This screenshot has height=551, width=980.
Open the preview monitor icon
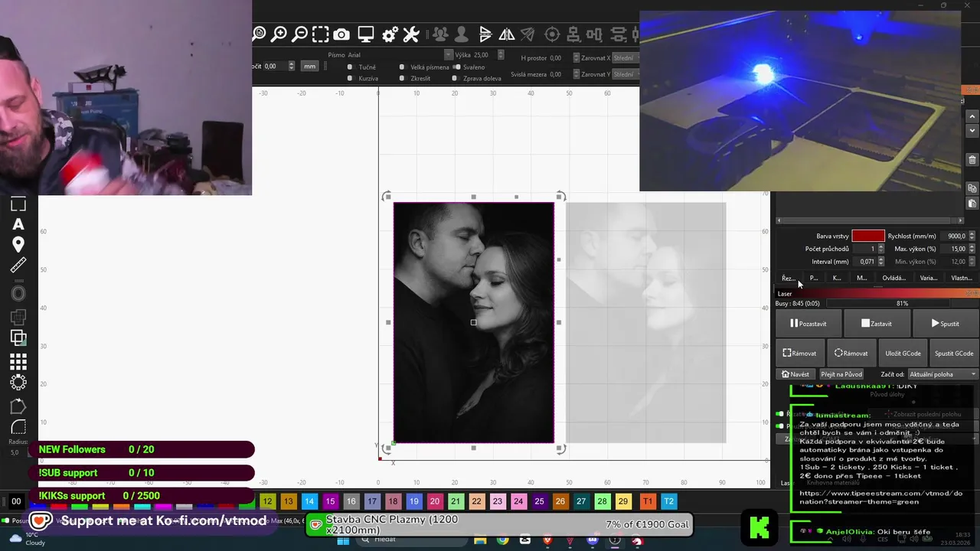point(366,34)
